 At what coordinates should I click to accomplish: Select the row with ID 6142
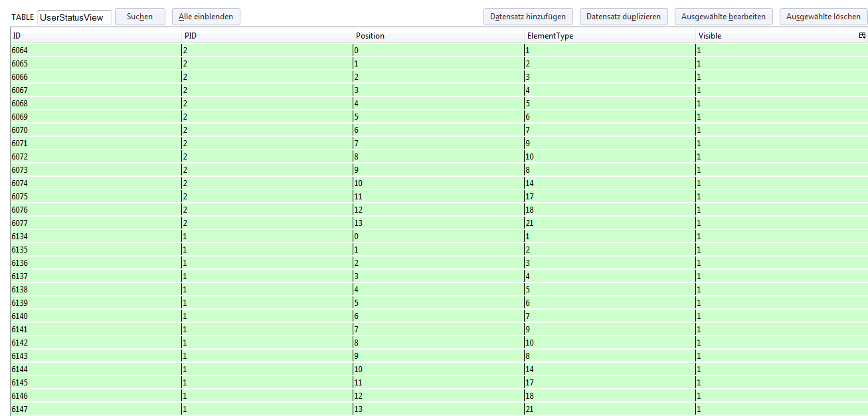pyautogui.click(x=439, y=343)
